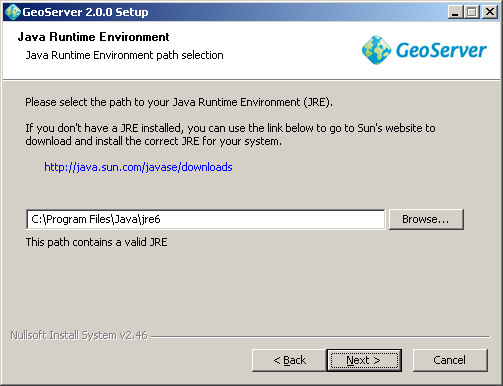Click the GeoServer icon in the title bar
The height and width of the screenshot is (386, 503).
13,12
